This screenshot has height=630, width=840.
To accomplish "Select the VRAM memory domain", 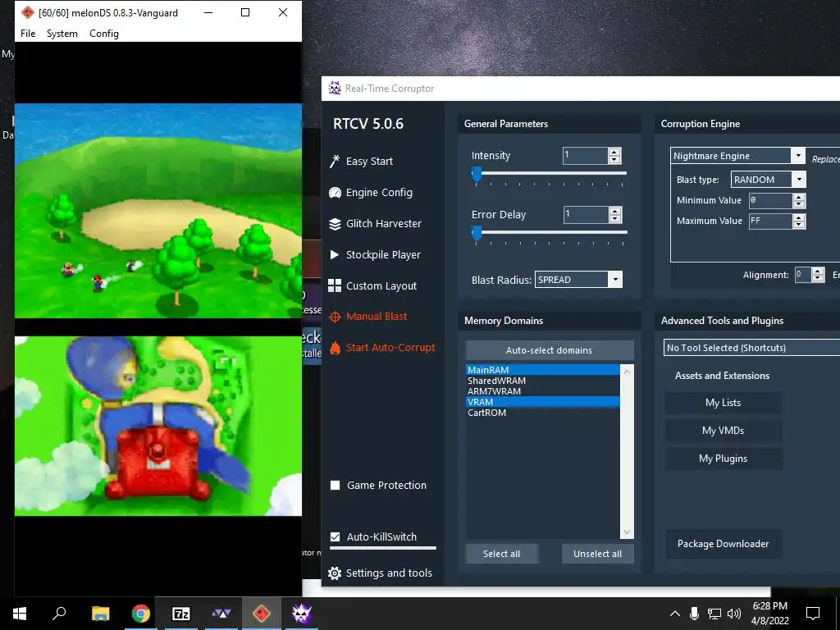I will (x=543, y=402).
